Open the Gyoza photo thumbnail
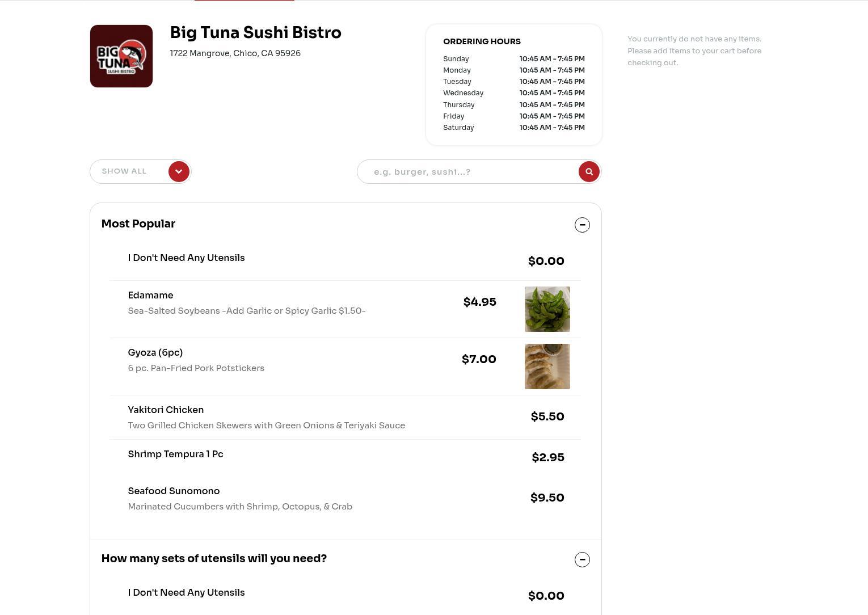 tap(547, 367)
